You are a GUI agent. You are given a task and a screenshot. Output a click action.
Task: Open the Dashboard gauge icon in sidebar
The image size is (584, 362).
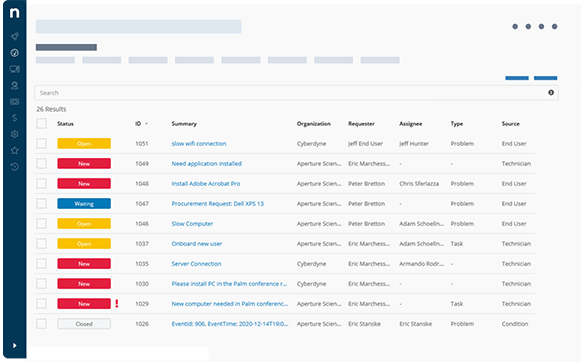(15, 53)
